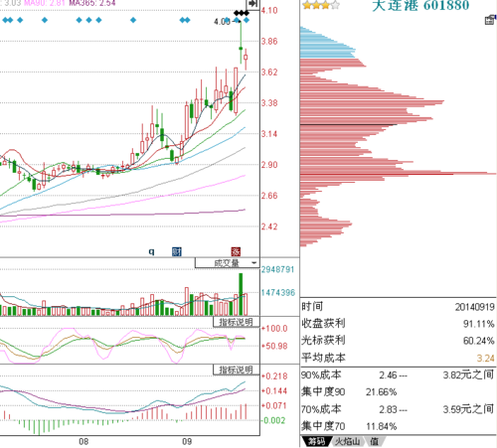The width and height of the screenshot is (497, 448).
Task: Open the small calculator icon under the stock title
Action: [490, 20]
